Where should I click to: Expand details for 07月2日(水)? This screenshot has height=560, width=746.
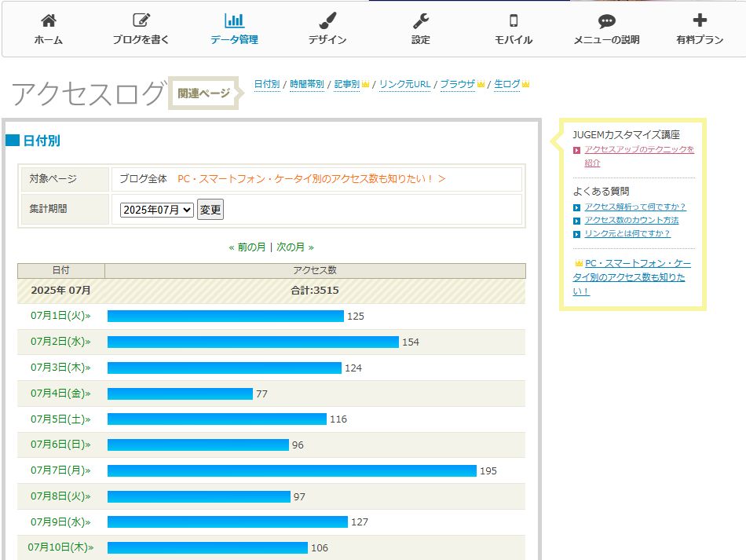[x=60, y=342]
